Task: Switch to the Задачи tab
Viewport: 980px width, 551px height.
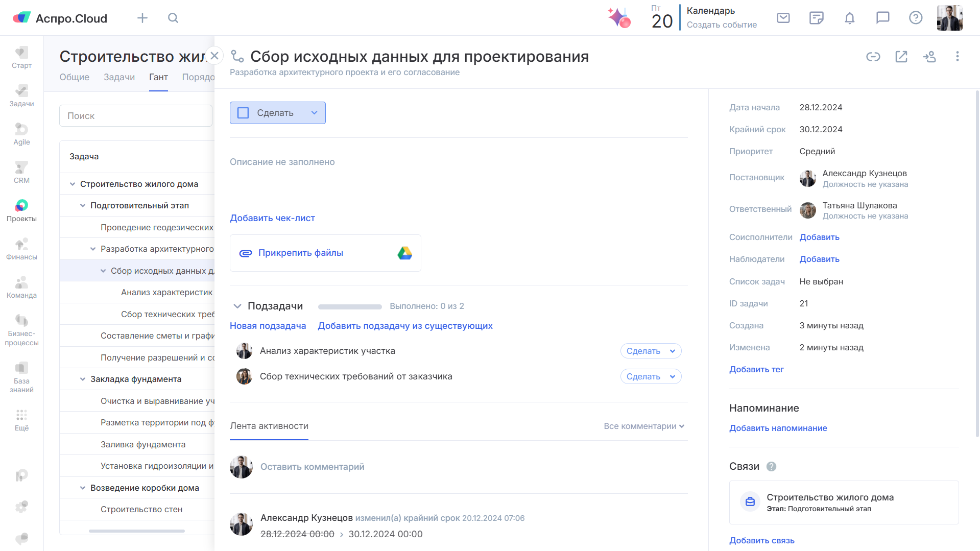Action: tap(119, 77)
